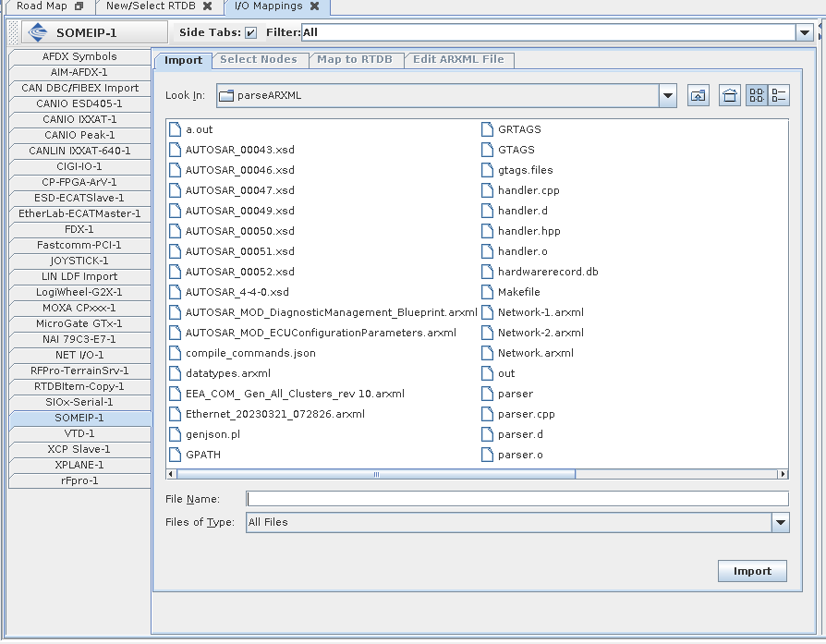
Task: Select MOXA CPxxx-1 side tab
Action: pos(79,308)
